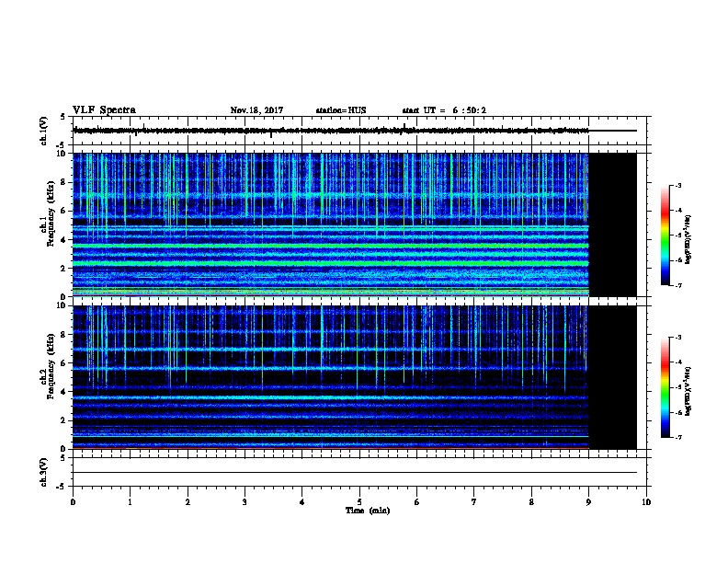Click the "10" kHz tick of ch.1 spectrogram
This screenshot has height=563, width=728.
(62, 154)
